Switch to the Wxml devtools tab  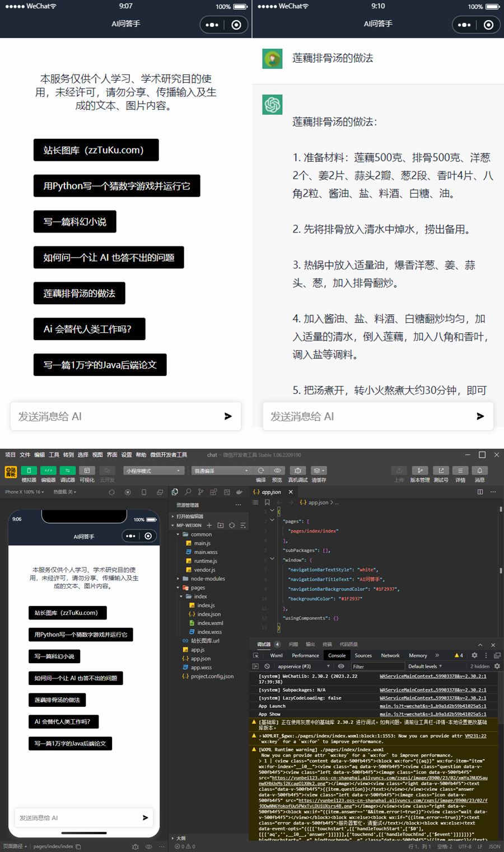(x=277, y=655)
